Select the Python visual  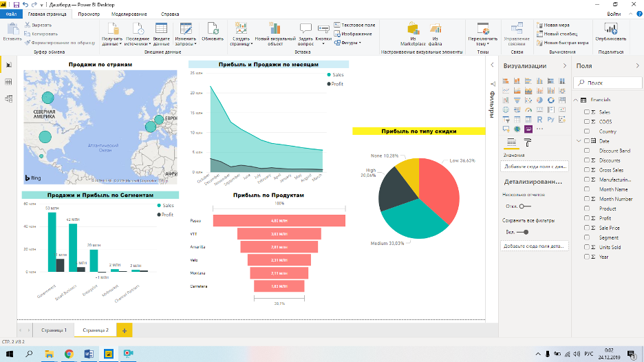pyautogui.click(x=550, y=120)
